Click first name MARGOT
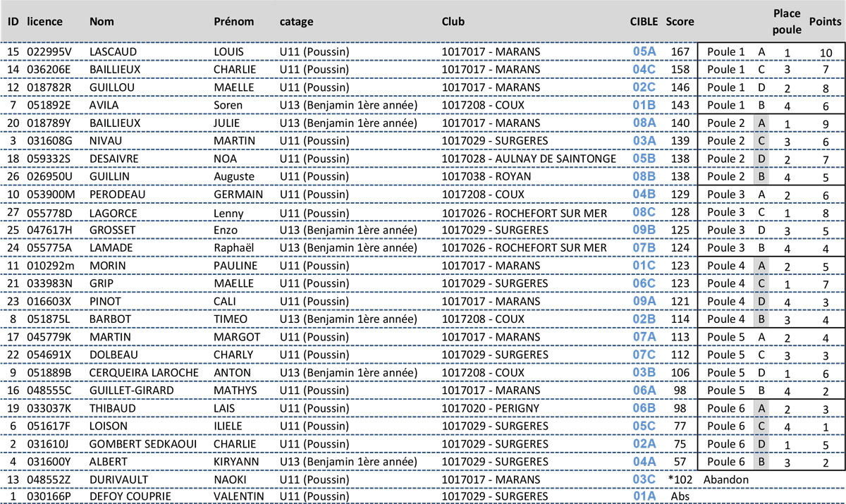Viewport: 846px width, 504px height. [237, 336]
